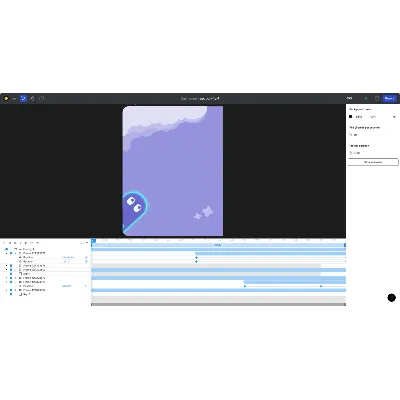The width and height of the screenshot is (400, 400).
Task: Click the outlined button in right properties panel
Action: 373,162
